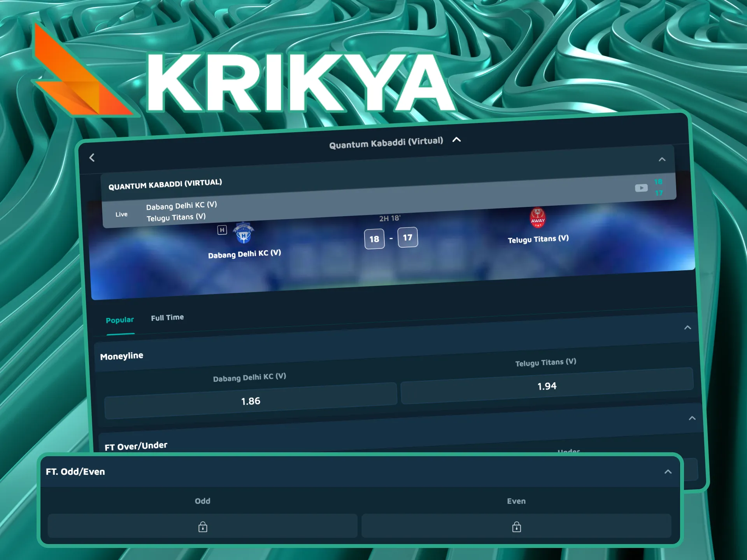Open the live video stream via YouTube icon

coord(640,188)
